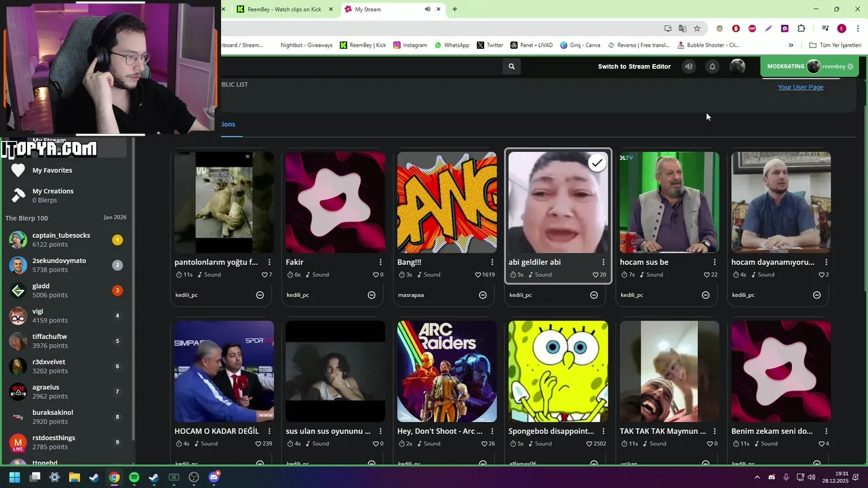Open the media controls music icon
This screenshot has width=868, height=488.
(x=825, y=28)
